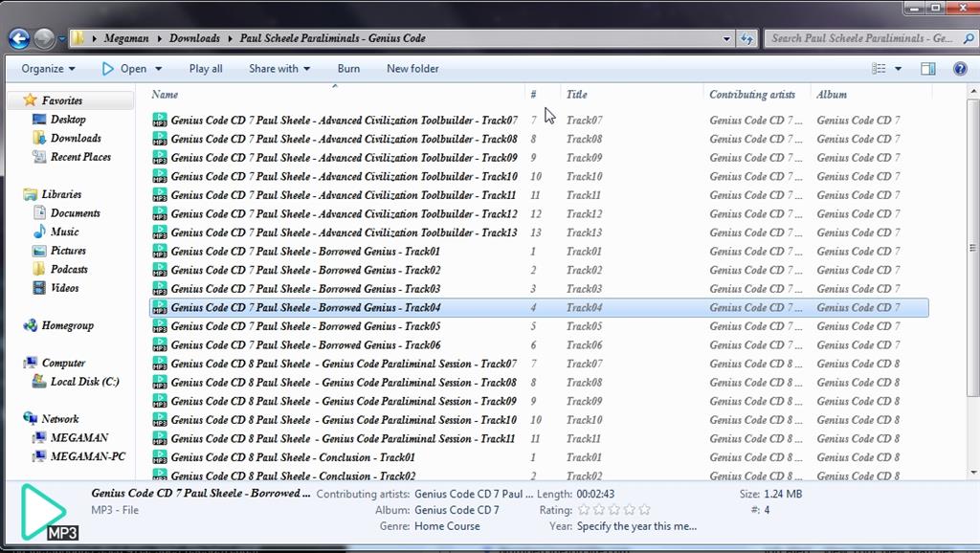Click MP3 icon of Conclusion Track01
This screenshot has height=553, width=980.
tap(160, 457)
